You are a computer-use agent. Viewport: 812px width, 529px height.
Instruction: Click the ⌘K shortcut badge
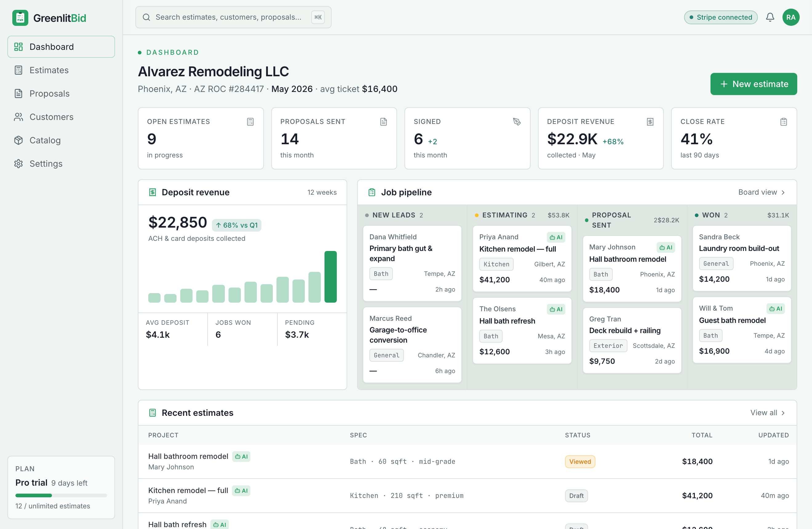click(318, 17)
